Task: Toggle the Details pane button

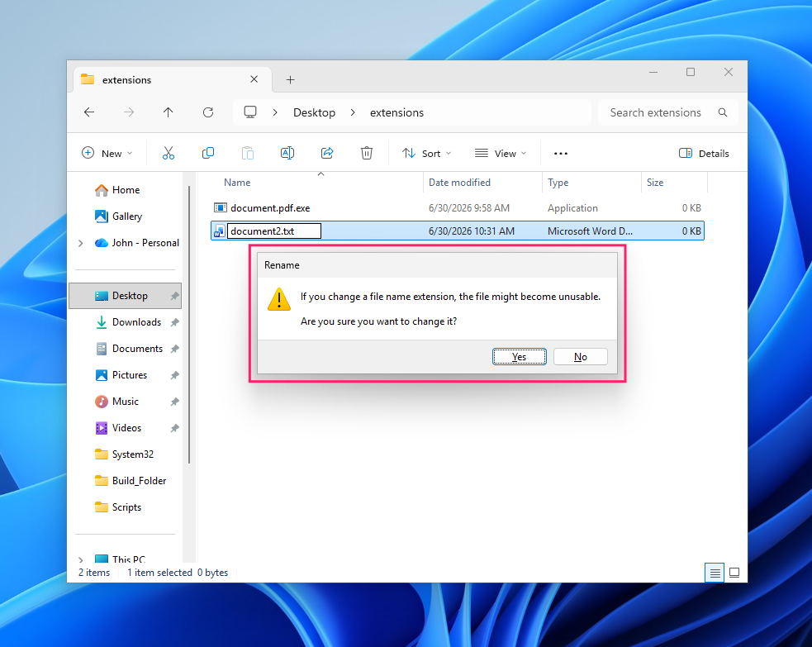Action: (704, 154)
